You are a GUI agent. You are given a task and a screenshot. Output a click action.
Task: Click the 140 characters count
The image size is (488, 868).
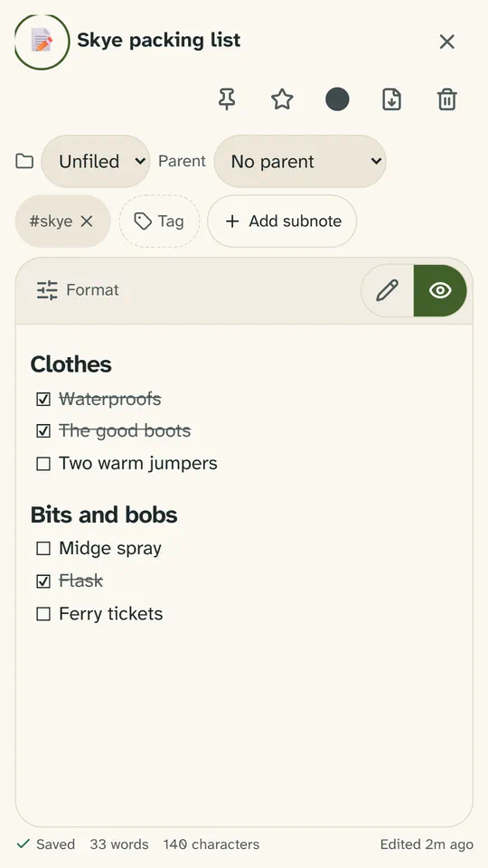click(x=211, y=844)
